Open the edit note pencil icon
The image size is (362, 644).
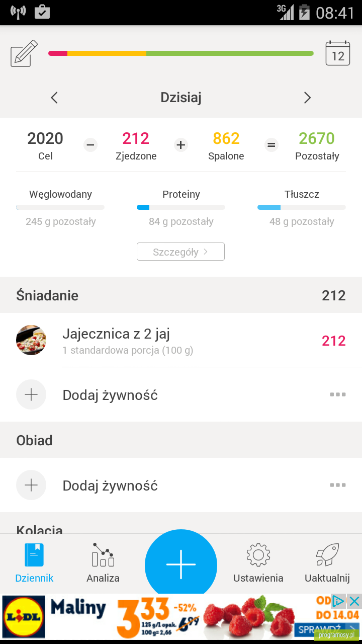click(x=24, y=53)
